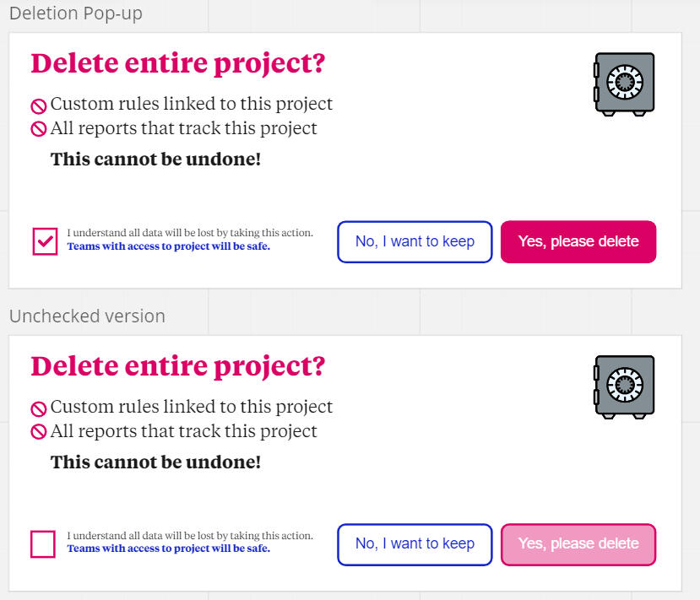Click 'Delete entire project?' heading in Deletion Pop-up
The image size is (700, 600).
point(177,64)
